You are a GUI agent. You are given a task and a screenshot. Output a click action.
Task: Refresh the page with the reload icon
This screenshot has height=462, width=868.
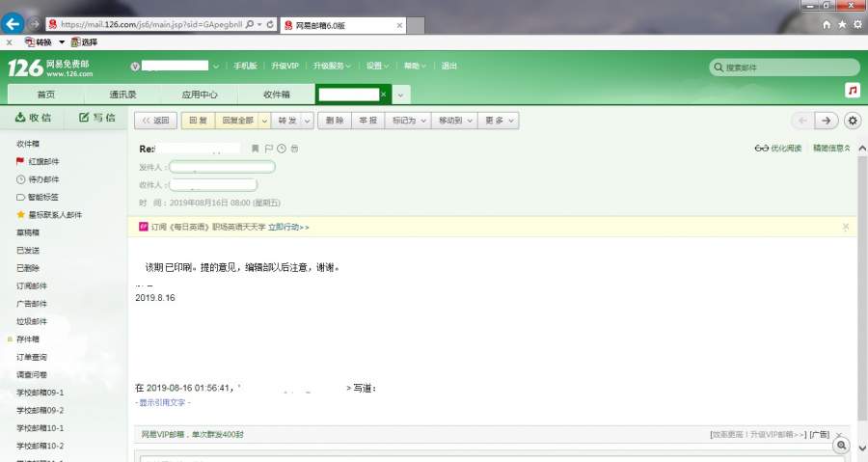270,24
